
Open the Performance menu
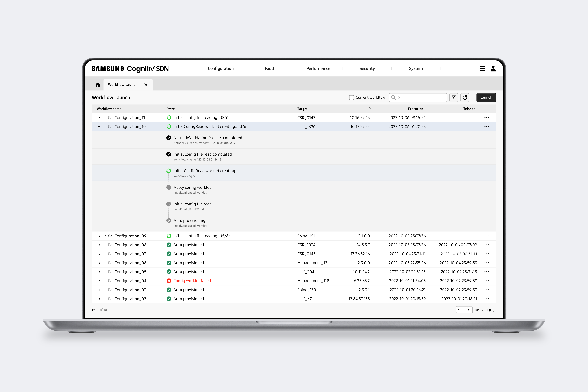coord(318,68)
